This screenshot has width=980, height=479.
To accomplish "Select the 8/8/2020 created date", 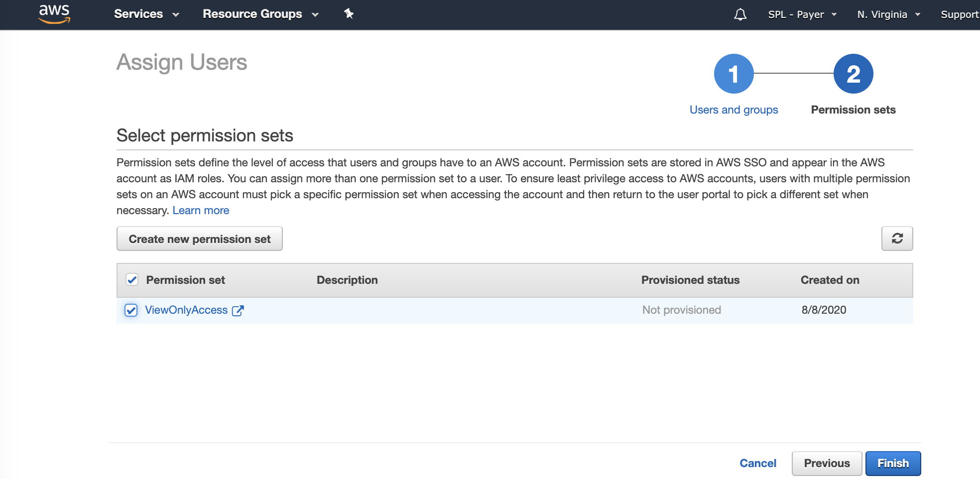I will (824, 310).
